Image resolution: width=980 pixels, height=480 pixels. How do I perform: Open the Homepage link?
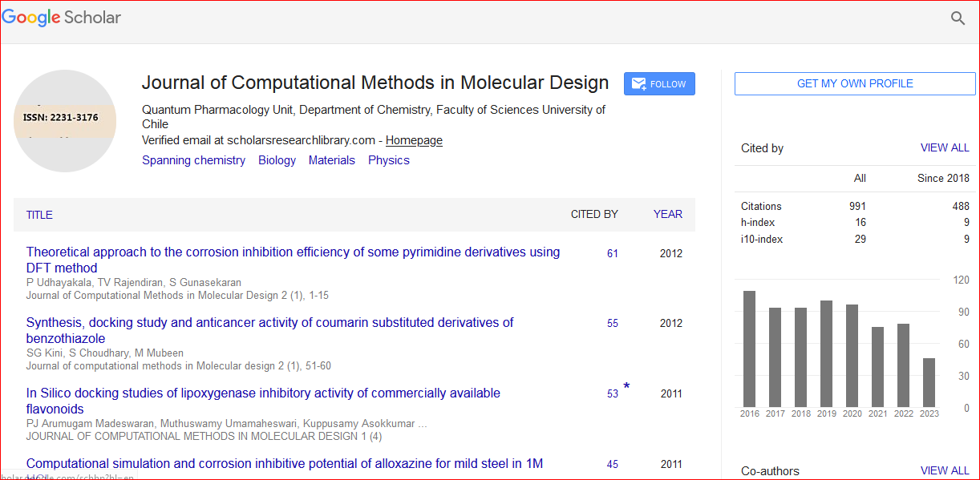414,140
